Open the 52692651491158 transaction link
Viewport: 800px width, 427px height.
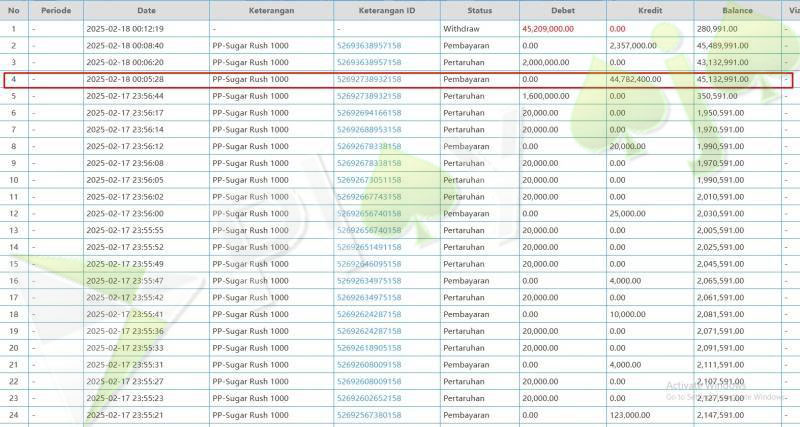pos(369,247)
